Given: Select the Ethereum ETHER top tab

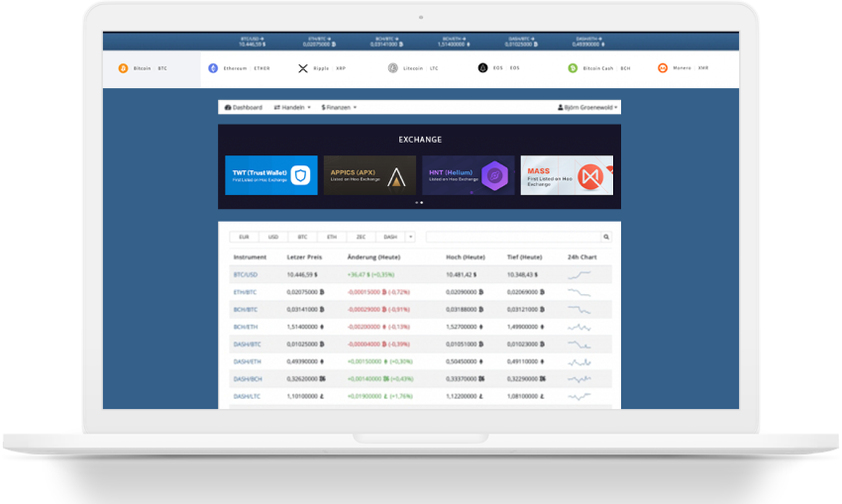Looking at the screenshot, I should point(239,68).
